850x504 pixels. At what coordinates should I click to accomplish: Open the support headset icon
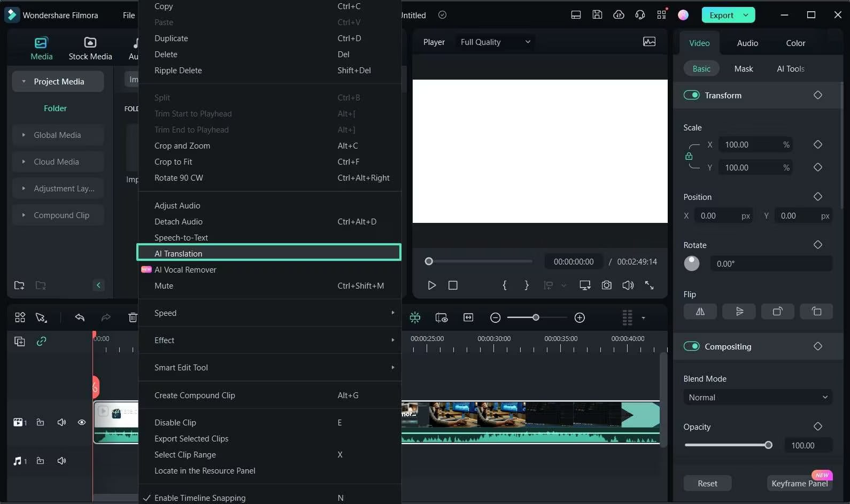tap(640, 15)
